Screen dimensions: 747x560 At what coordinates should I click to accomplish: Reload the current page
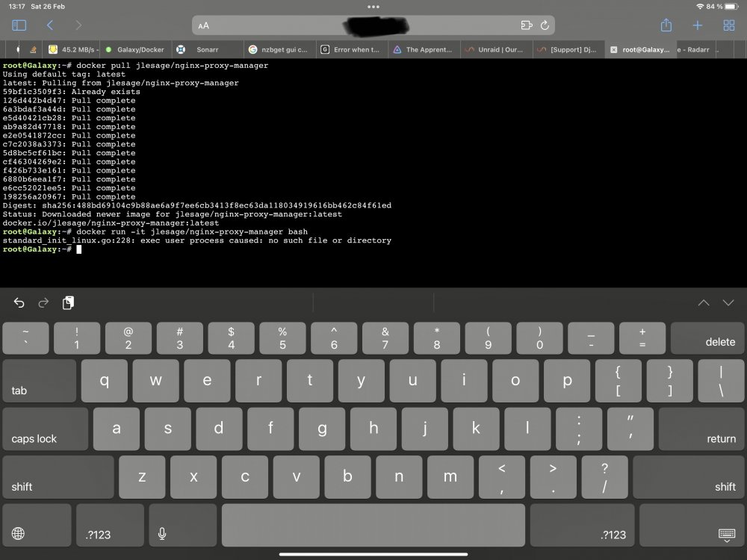[545, 25]
